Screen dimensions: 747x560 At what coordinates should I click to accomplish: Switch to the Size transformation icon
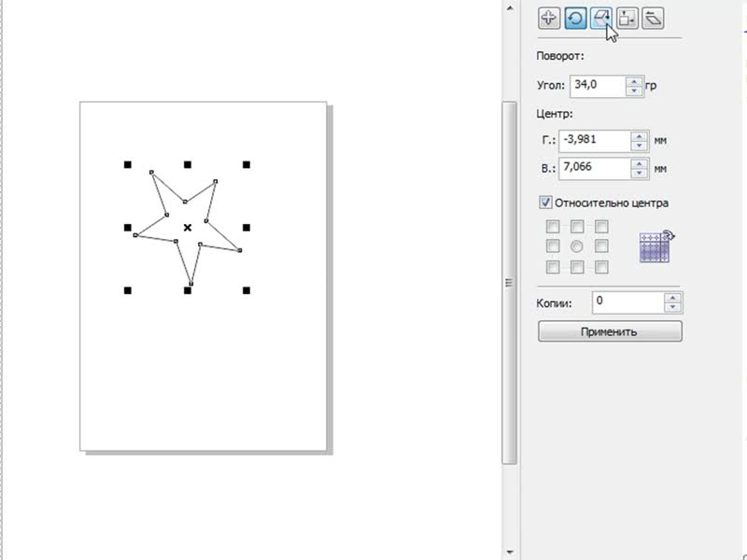[x=627, y=19]
